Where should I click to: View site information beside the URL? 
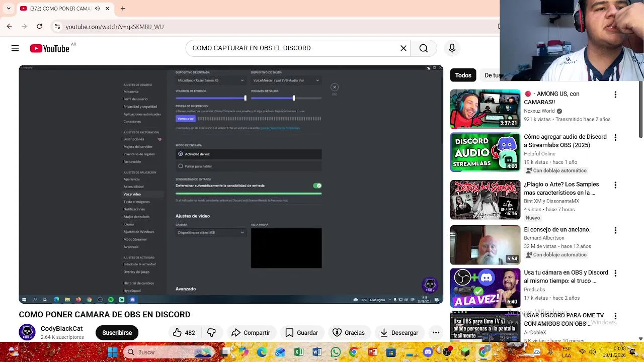click(57, 27)
